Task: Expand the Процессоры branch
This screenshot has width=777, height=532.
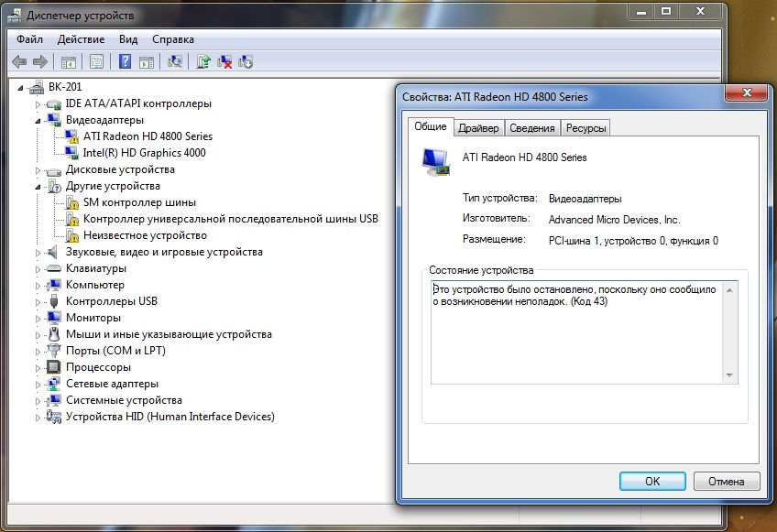Action: coord(38,368)
